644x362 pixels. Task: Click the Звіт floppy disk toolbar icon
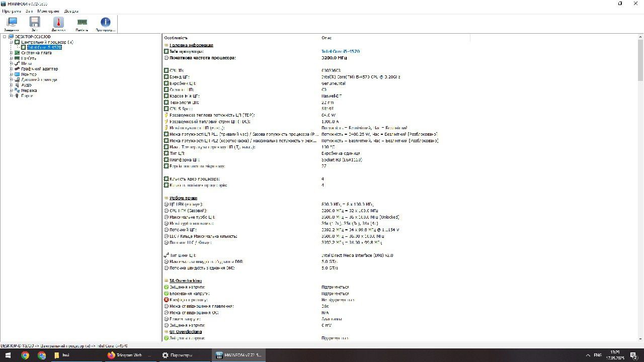tap(35, 24)
